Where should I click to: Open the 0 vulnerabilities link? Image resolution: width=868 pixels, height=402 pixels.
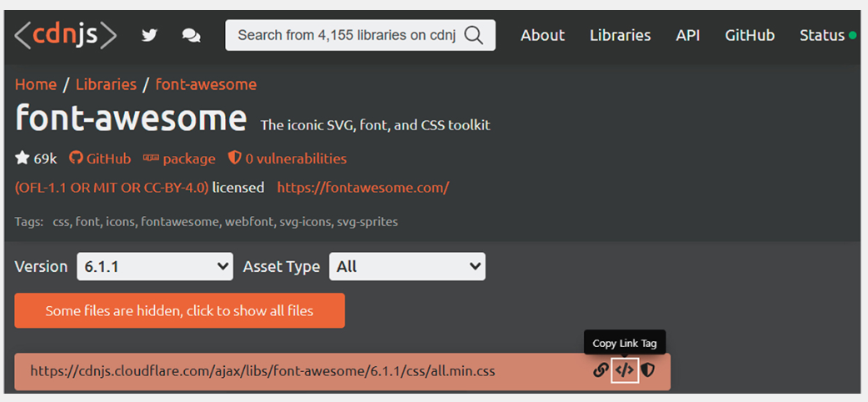tap(287, 159)
